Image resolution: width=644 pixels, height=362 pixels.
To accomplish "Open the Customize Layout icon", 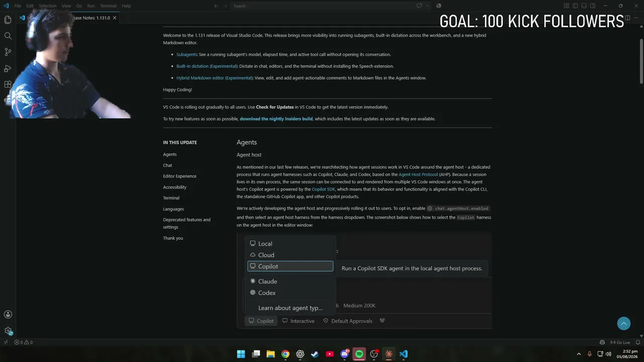I will [x=567, y=6].
